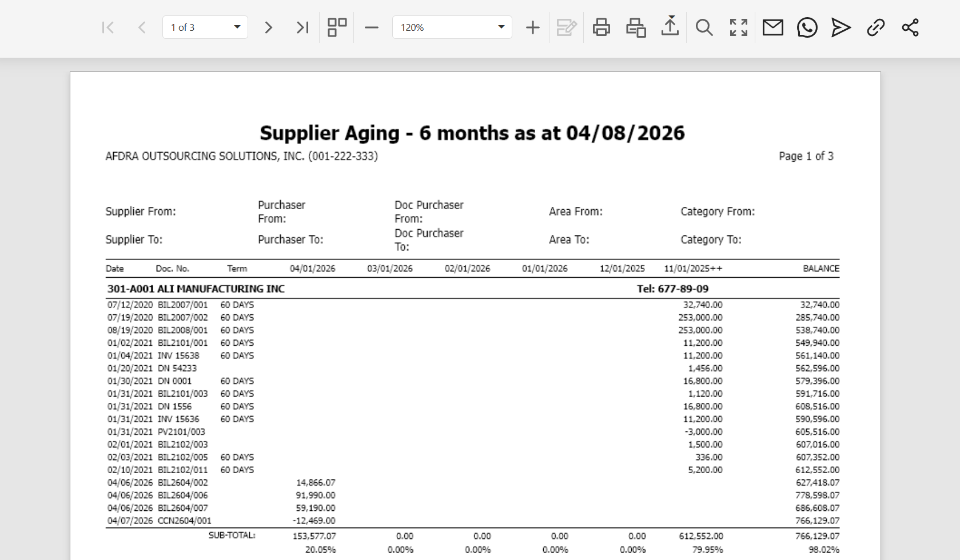Image resolution: width=960 pixels, height=560 pixels.
Task: Zoom out with the minus icon
Action: pyautogui.click(x=372, y=27)
